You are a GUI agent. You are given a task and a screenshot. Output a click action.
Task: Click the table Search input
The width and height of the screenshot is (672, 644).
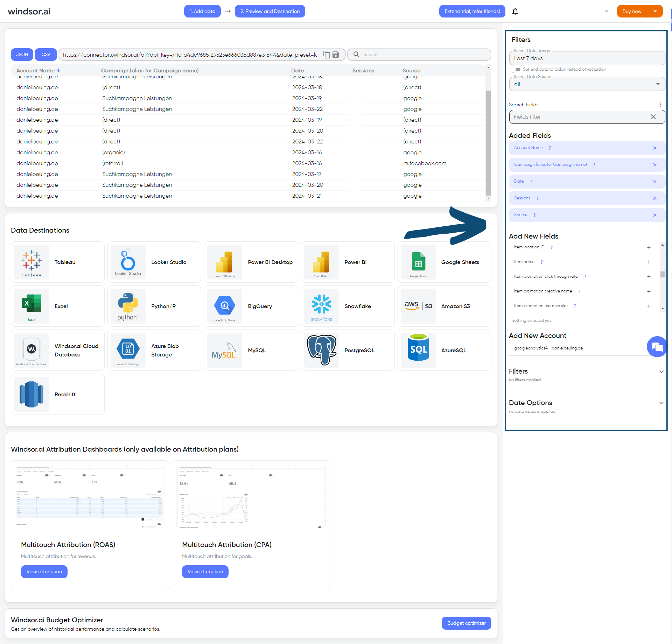(x=419, y=55)
